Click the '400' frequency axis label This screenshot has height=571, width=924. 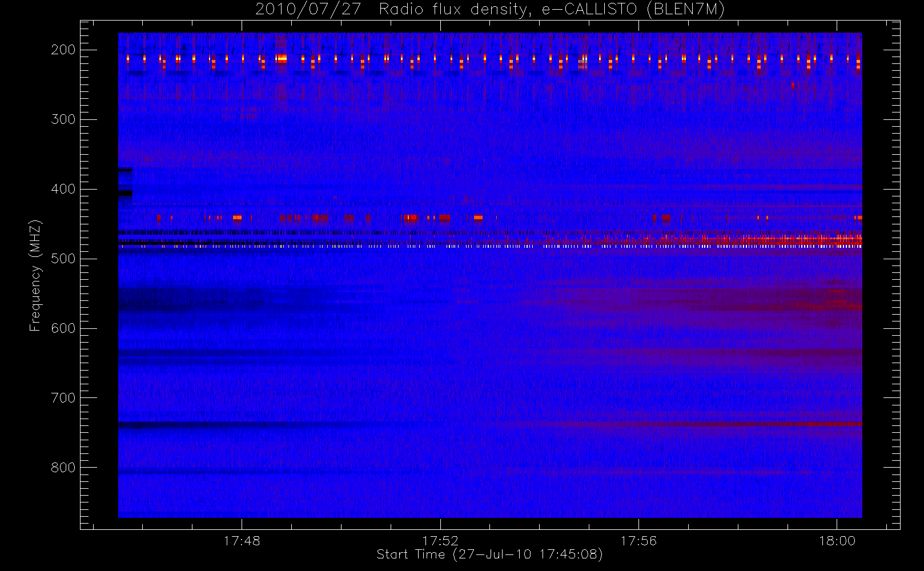(63, 189)
